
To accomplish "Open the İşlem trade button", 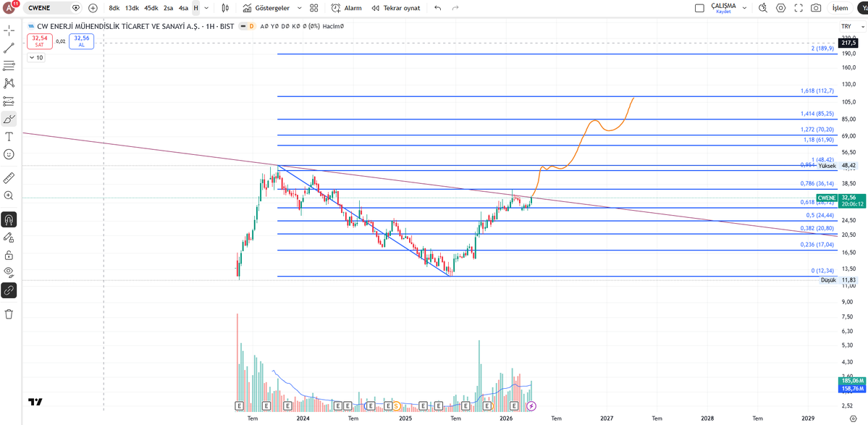I will point(840,8).
